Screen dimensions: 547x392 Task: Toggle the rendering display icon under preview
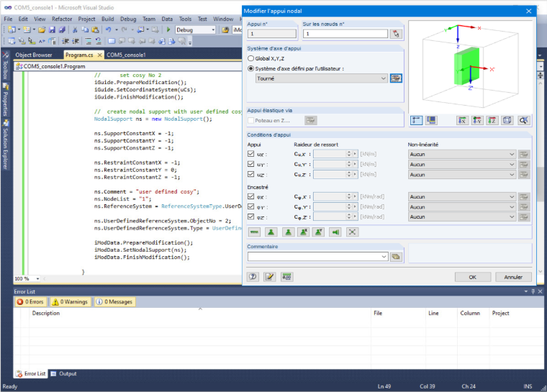click(431, 121)
